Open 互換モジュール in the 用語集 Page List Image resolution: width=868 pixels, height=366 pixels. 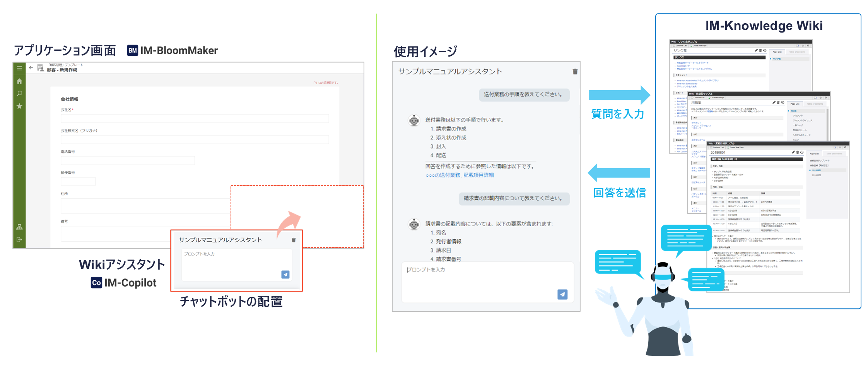click(800, 130)
